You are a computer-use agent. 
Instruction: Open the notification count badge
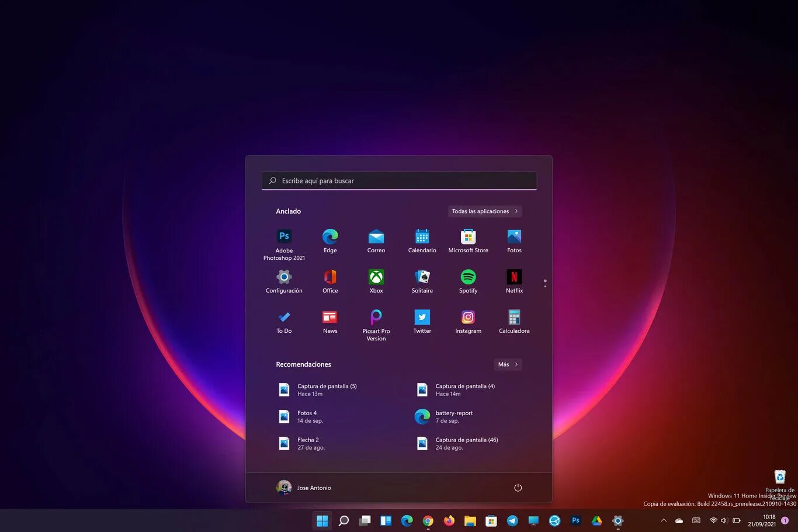(785, 520)
